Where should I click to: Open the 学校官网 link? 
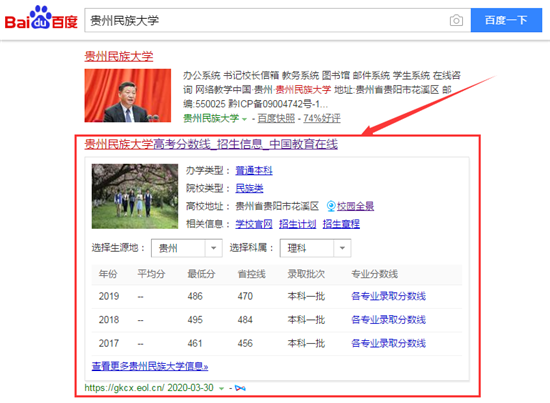coord(254,224)
